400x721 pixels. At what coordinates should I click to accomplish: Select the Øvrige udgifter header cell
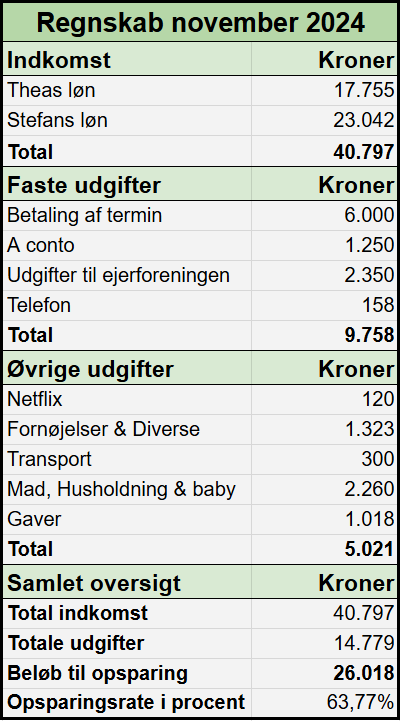(127, 368)
